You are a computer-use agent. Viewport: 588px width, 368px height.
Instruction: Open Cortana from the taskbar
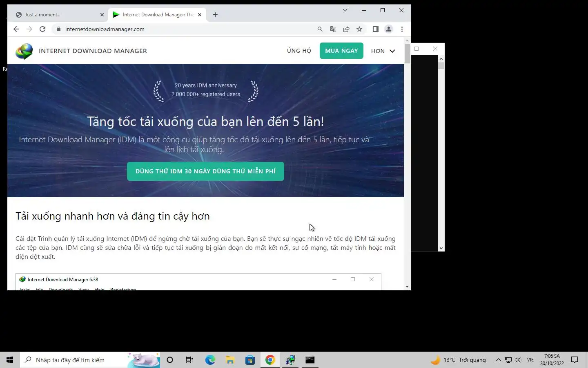pyautogui.click(x=170, y=360)
